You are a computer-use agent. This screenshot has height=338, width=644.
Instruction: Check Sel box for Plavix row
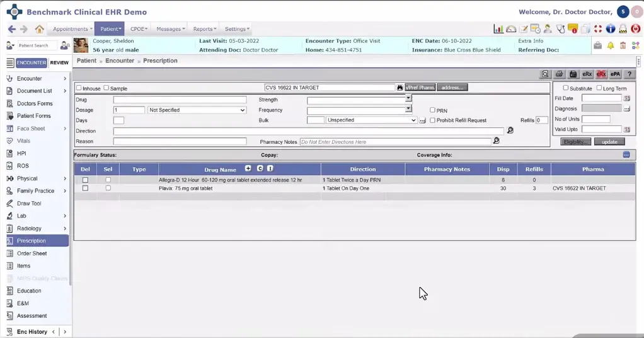(108, 188)
